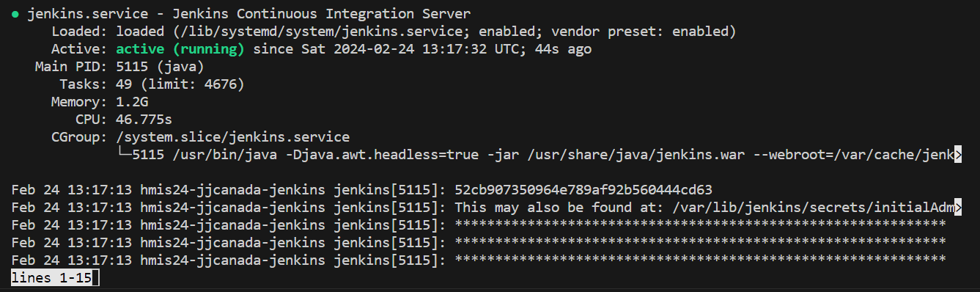
Task: Click the green status dot before jenkins.service
Action: [15, 15]
